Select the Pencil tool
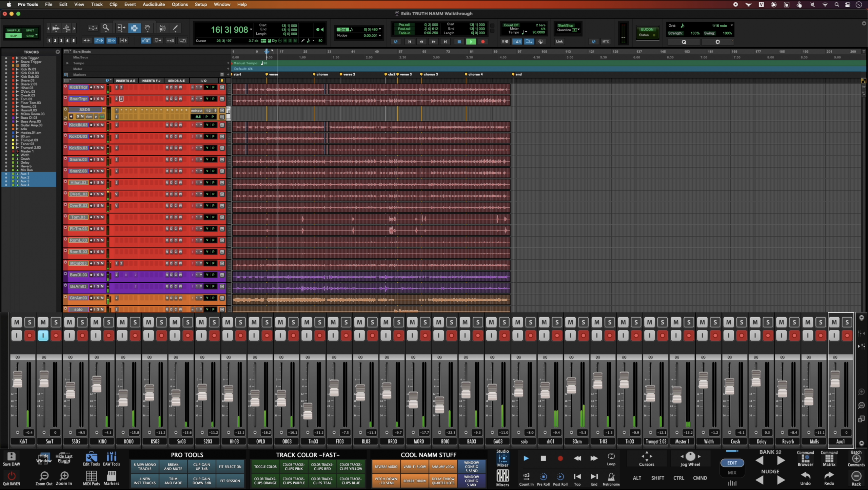The width and height of the screenshot is (868, 490). coord(175,28)
